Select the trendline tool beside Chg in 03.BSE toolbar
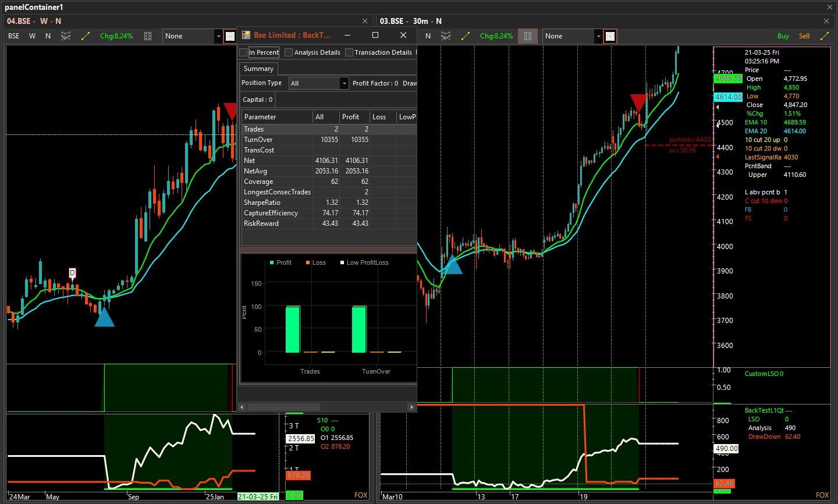 (x=466, y=36)
